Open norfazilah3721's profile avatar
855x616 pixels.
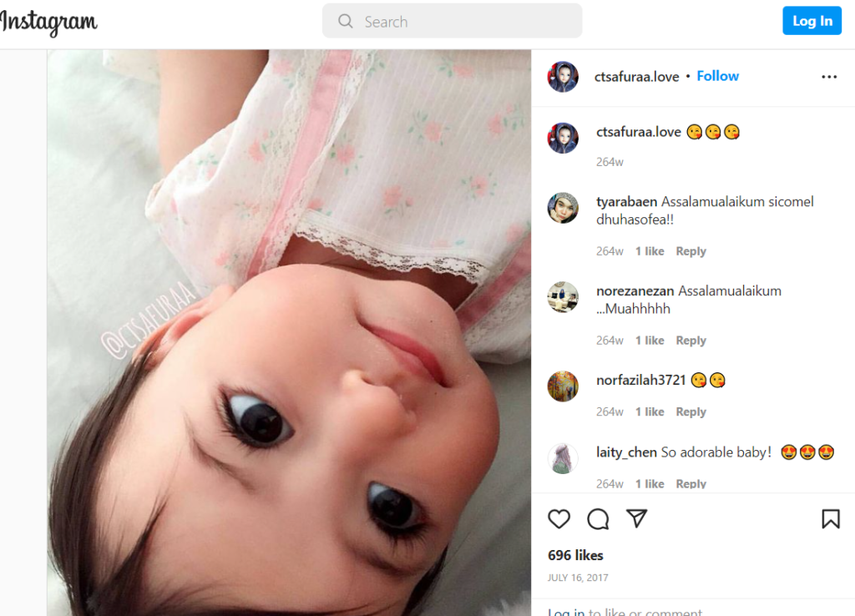[563, 386]
